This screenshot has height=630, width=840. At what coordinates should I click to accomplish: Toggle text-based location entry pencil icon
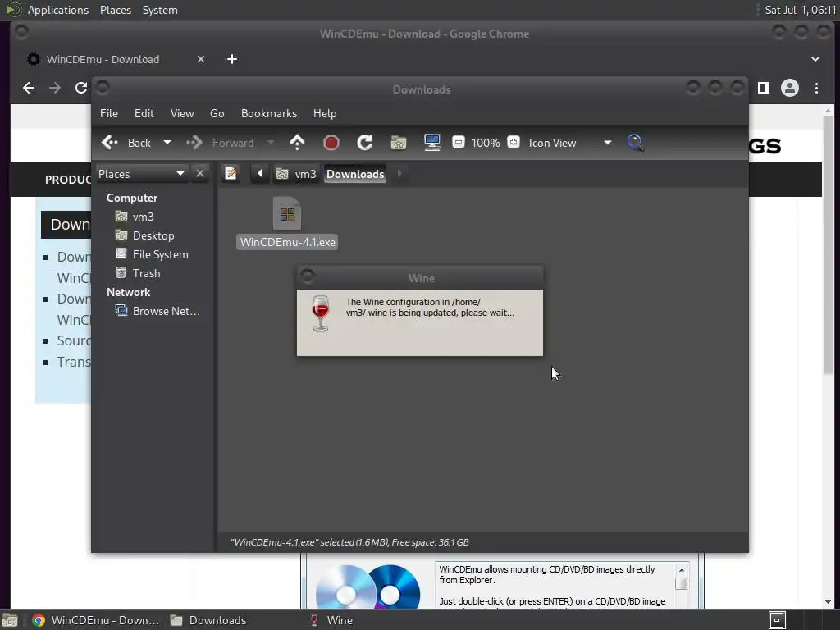(x=231, y=174)
